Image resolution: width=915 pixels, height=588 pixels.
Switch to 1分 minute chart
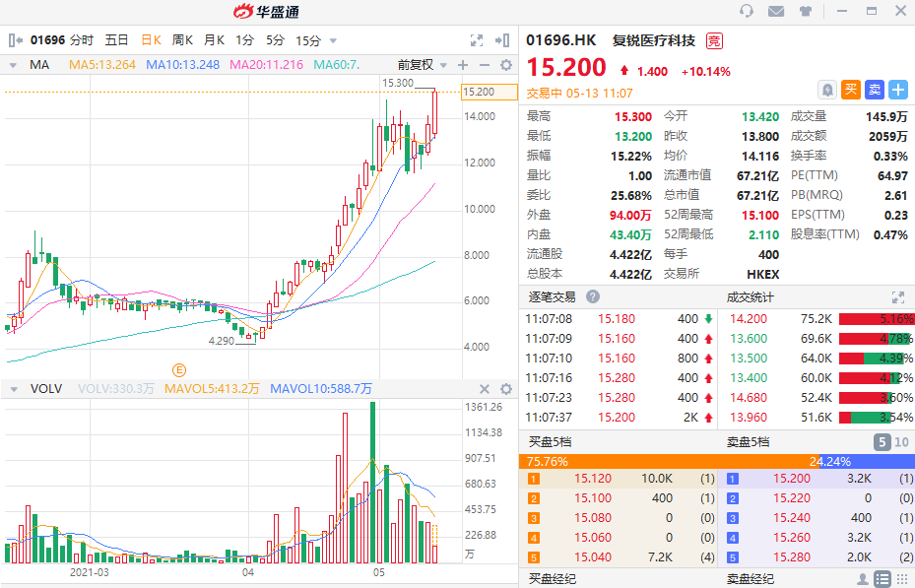(x=245, y=40)
